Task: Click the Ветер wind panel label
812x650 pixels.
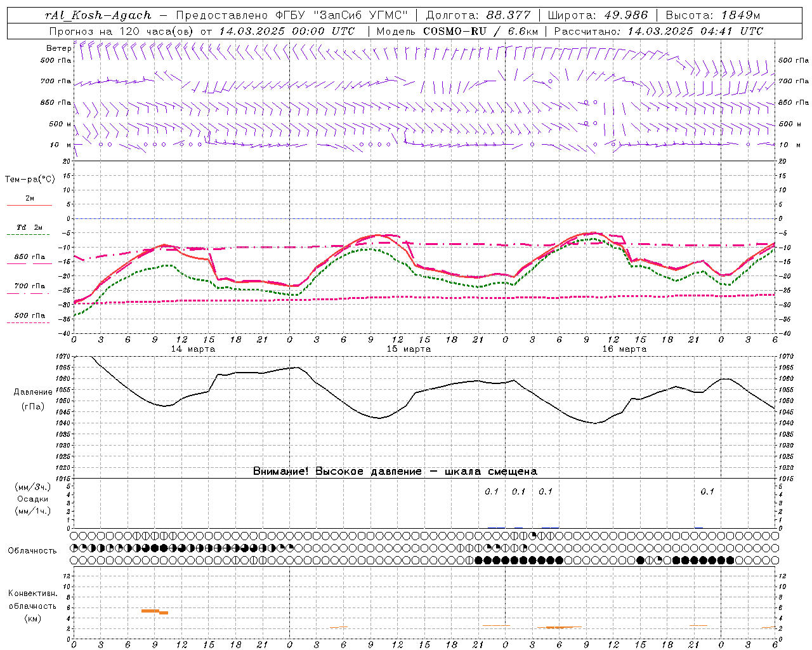Action: (58, 48)
